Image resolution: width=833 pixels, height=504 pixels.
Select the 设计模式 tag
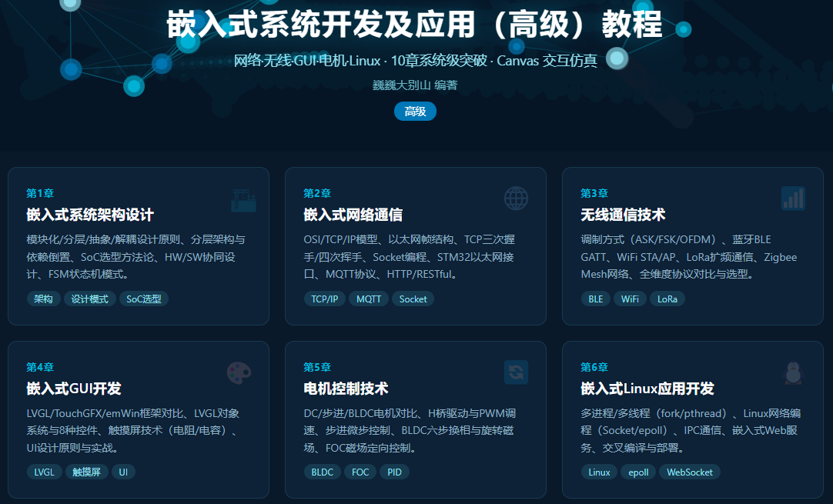pyautogui.click(x=90, y=299)
